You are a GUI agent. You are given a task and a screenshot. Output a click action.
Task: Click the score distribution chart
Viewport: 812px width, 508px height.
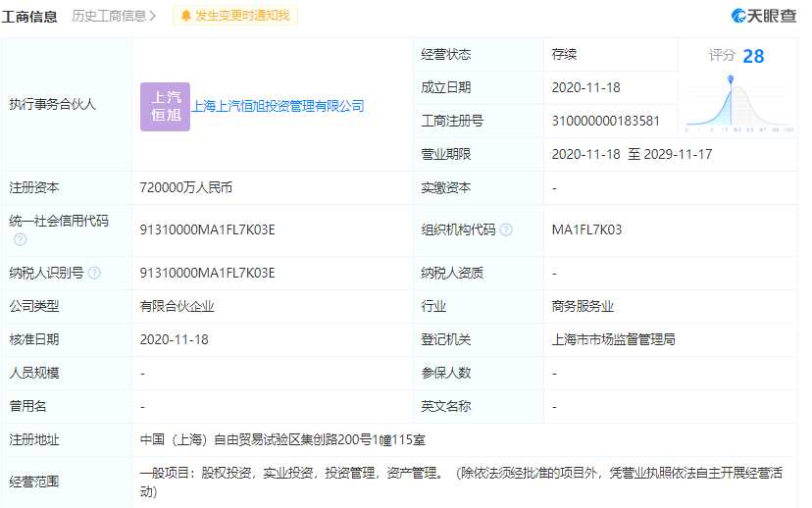pyautogui.click(x=739, y=104)
